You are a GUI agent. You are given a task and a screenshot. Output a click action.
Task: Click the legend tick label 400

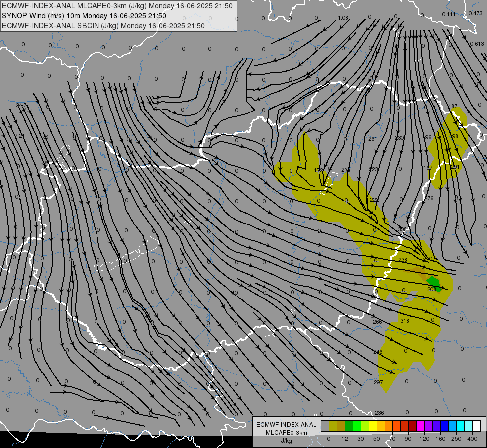click(x=472, y=439)
